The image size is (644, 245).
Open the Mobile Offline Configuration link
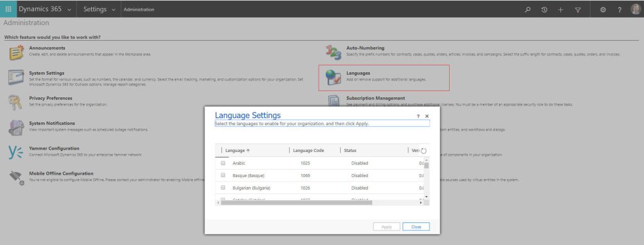61,173
